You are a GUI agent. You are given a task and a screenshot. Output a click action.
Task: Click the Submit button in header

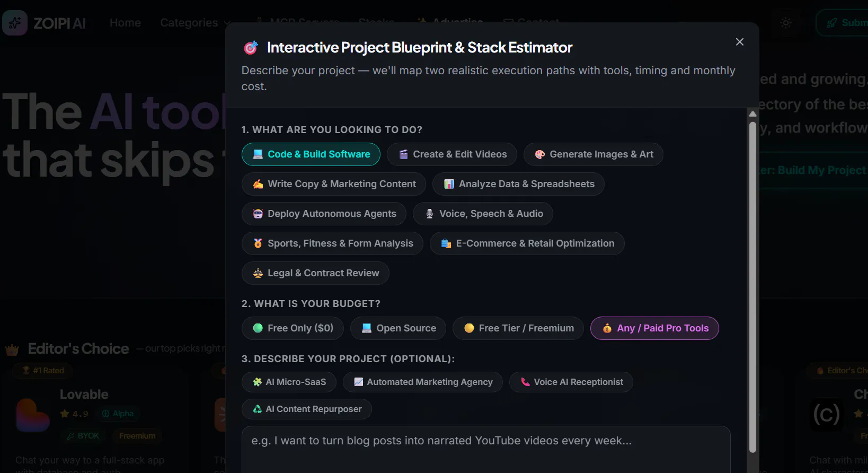(843, 23)
